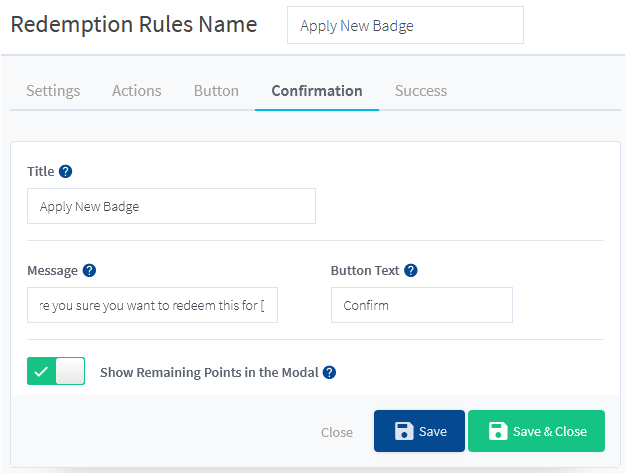The image size is (625, 473).
Task: Focus the Redemption Rules Name field
Action: [405, 25]
